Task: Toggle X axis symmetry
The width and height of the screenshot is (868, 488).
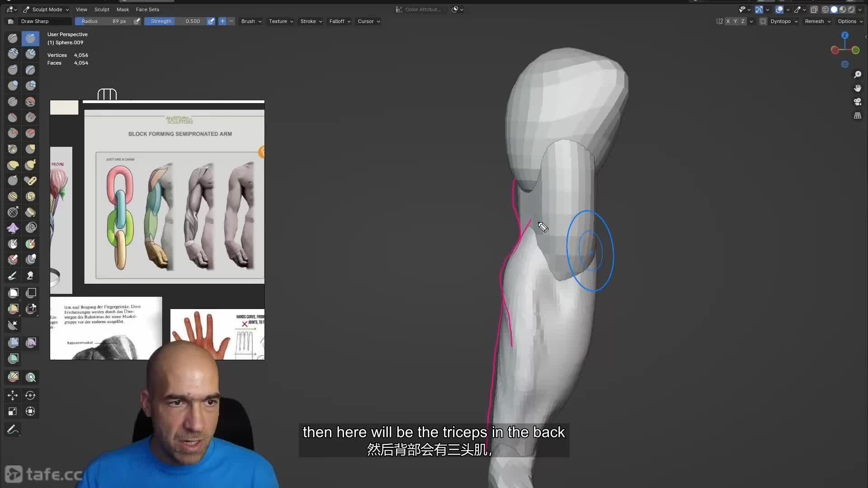Action: click(x=728, y=21)
